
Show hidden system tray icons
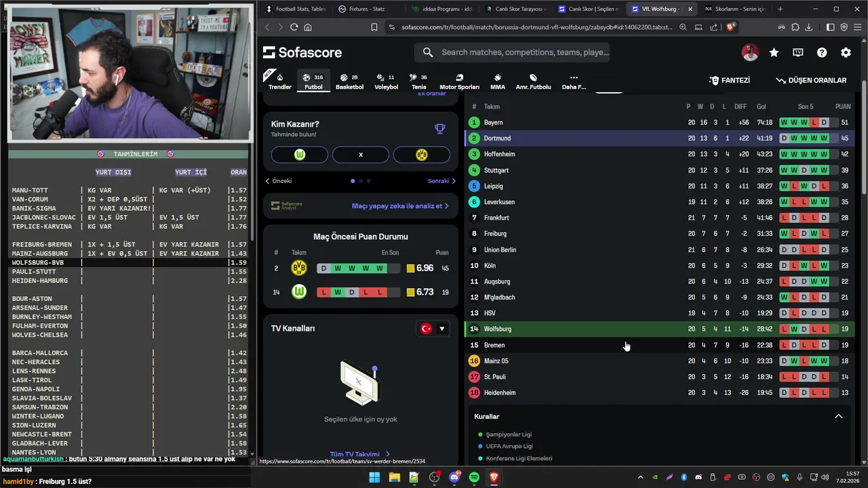coord(640,477)
